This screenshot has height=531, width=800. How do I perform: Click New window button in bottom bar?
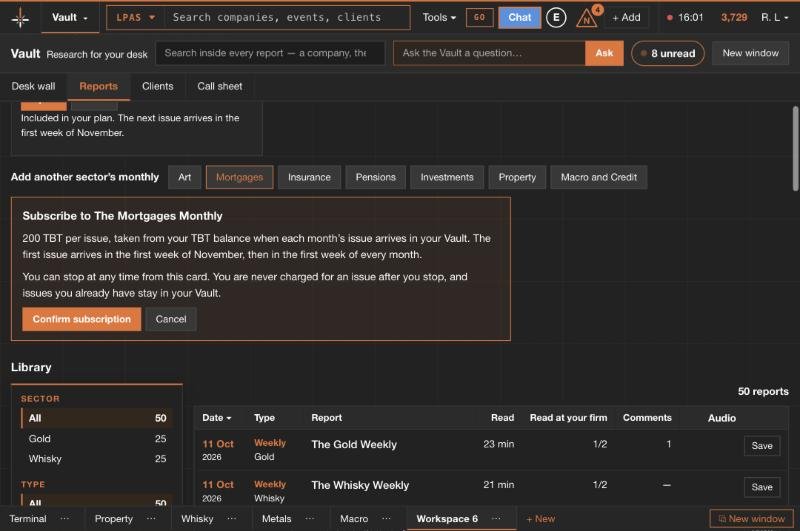(752, 519)
